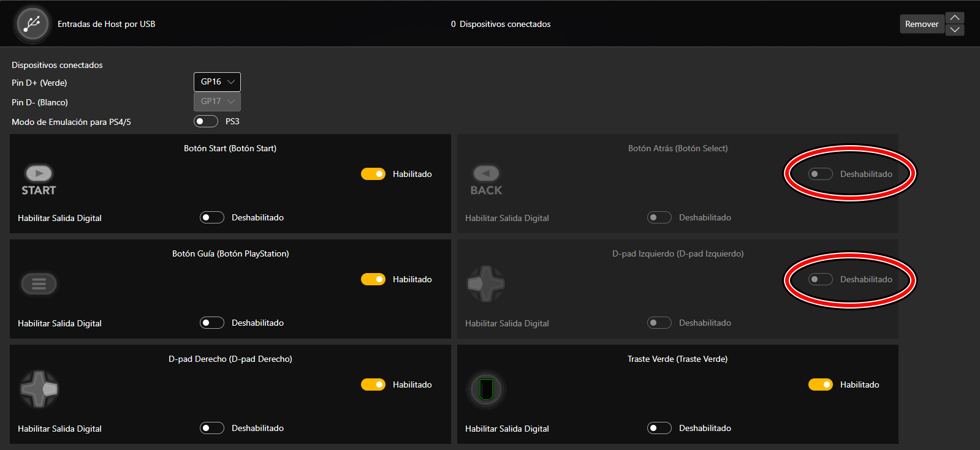Move the USB host section down
Viewport: 980px width, 450px height.
tap(955, 30)
